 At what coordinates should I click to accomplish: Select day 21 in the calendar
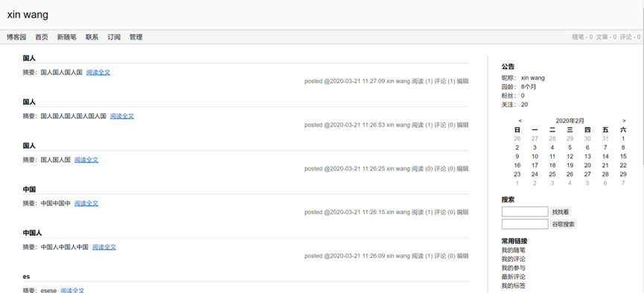click(x=605, y=165)
